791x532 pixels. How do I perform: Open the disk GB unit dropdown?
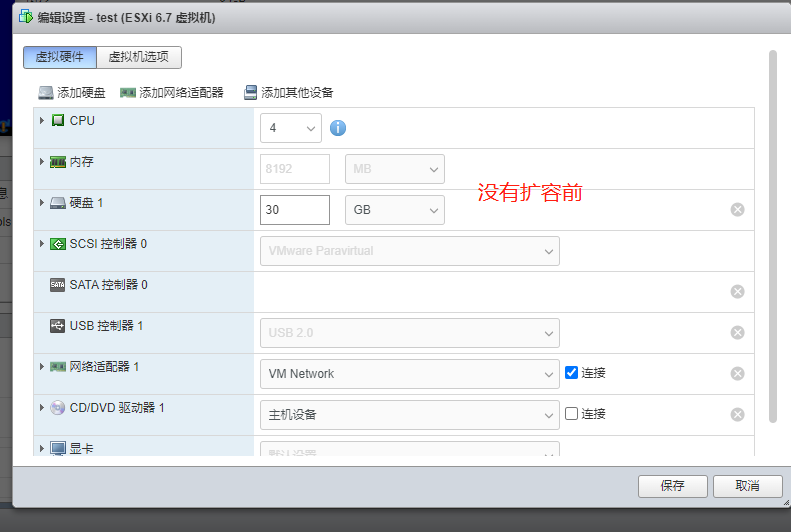click(395, 210)
